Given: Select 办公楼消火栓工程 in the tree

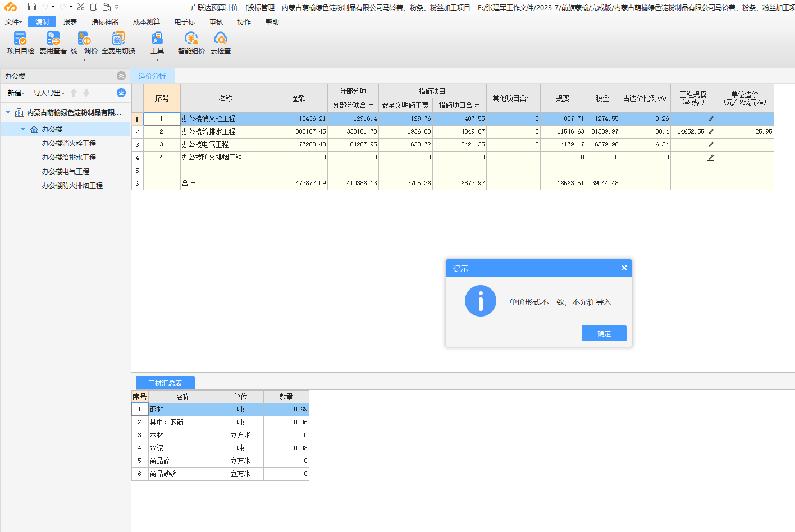Looking at the screenshot, I should (x=69, y=143).
